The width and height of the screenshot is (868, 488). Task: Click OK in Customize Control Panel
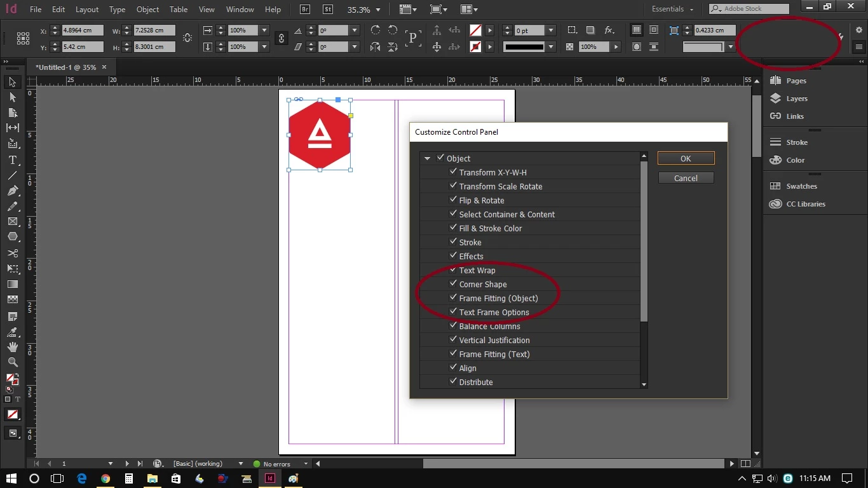point(686,158)
